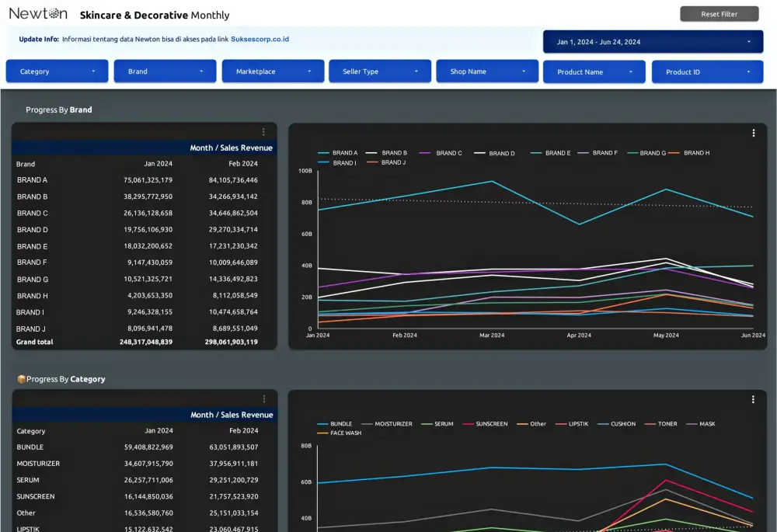Click the arrow on the date range selector
The width and height of the screenshot is (777, 532).
[x=748, y=42]
